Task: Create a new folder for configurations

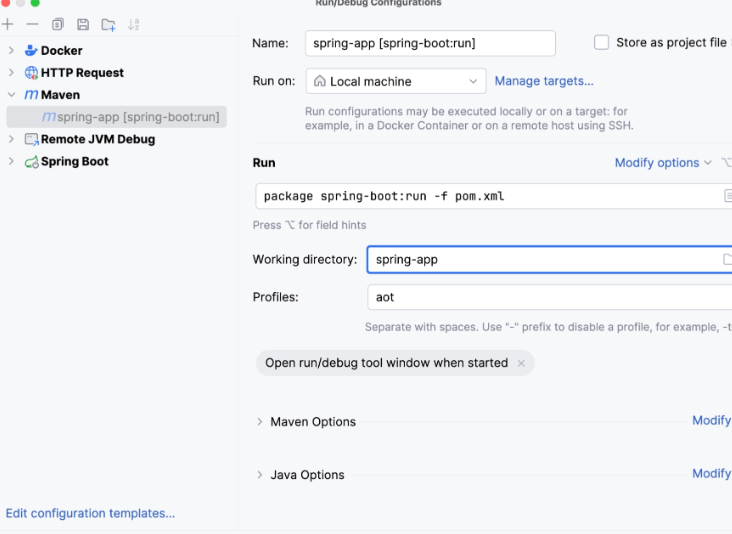Action: tap(108, 24)
